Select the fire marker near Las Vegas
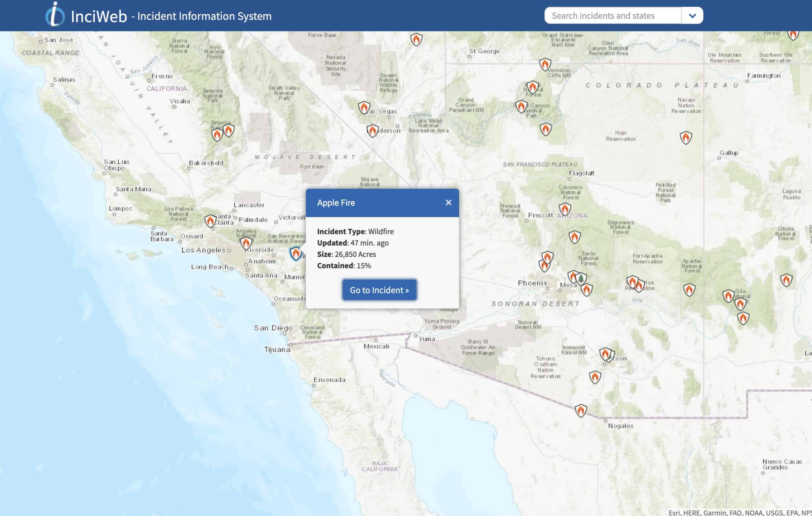 point(364,107)
